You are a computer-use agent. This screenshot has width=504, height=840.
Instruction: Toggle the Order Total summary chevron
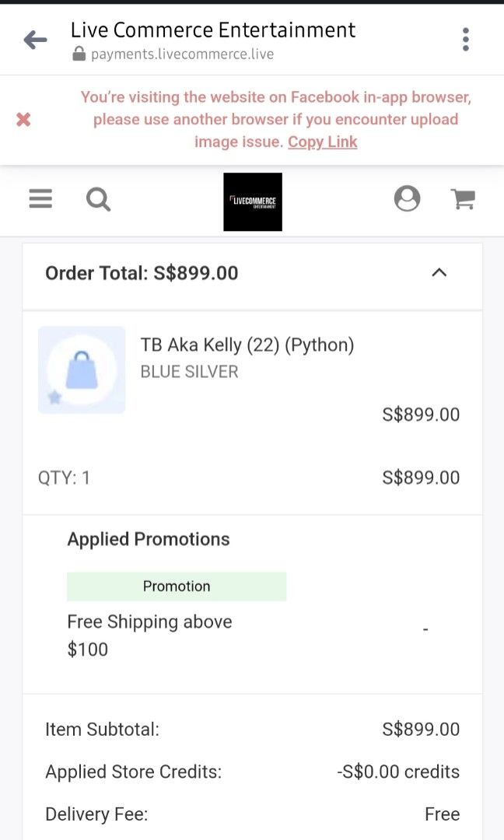(439, 273)
